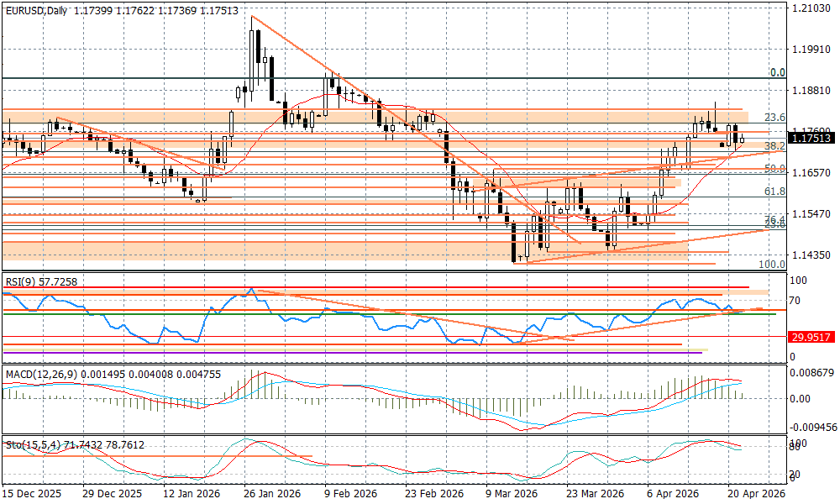
Task: Click the red RSI level tag 29.9517
Action: pyautogui.click(x=811, y=337)
